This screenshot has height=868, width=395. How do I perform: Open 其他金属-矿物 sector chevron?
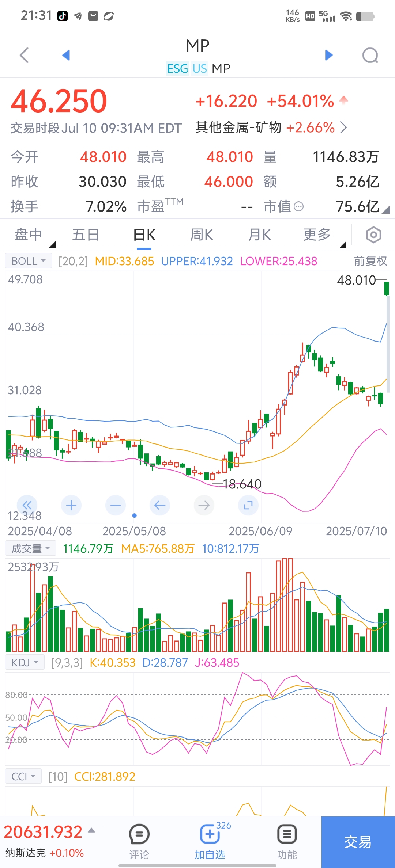pos(343,127)
